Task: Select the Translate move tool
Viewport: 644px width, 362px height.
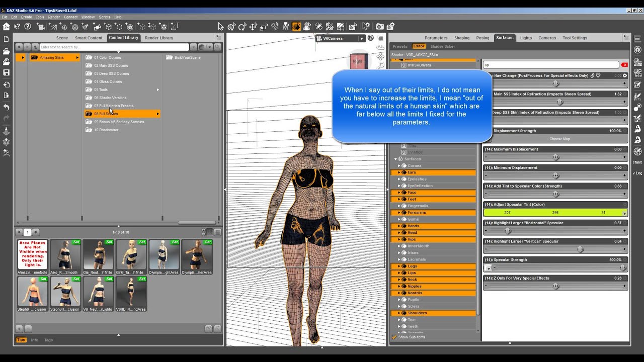Action: (x=253, y=27)
